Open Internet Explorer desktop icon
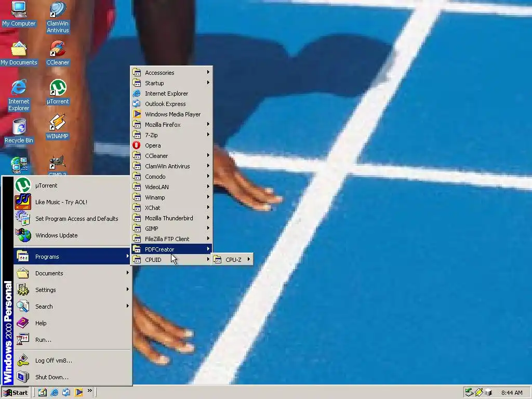The height and width of the screenshot is (399, 532). pyautogui.click(x=19, y=95)
